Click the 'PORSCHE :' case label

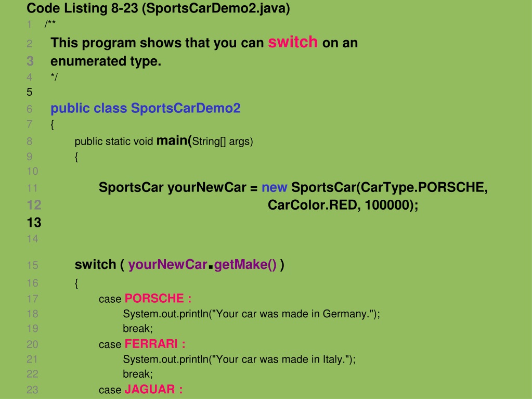(158, 298)
